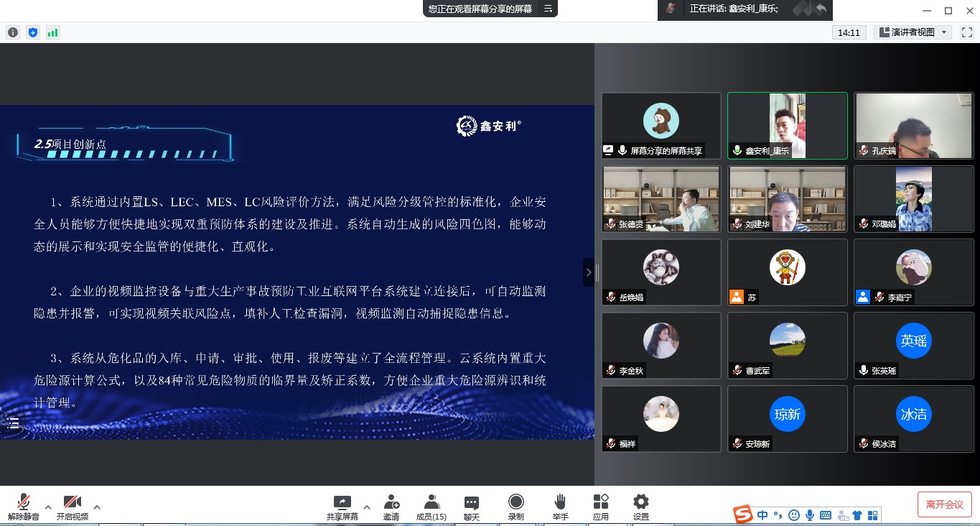Select 鑫安利_康乐 speaker video thumbnail

coord(787,125)
